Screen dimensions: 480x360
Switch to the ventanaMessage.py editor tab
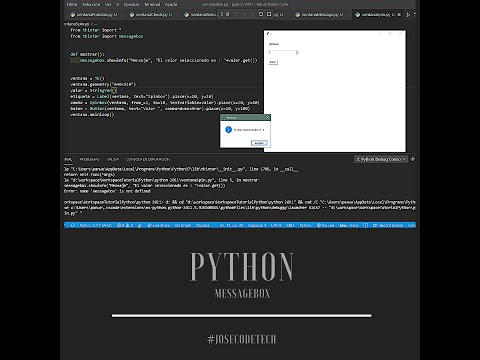pyautogui.click(x=319, y=15)
